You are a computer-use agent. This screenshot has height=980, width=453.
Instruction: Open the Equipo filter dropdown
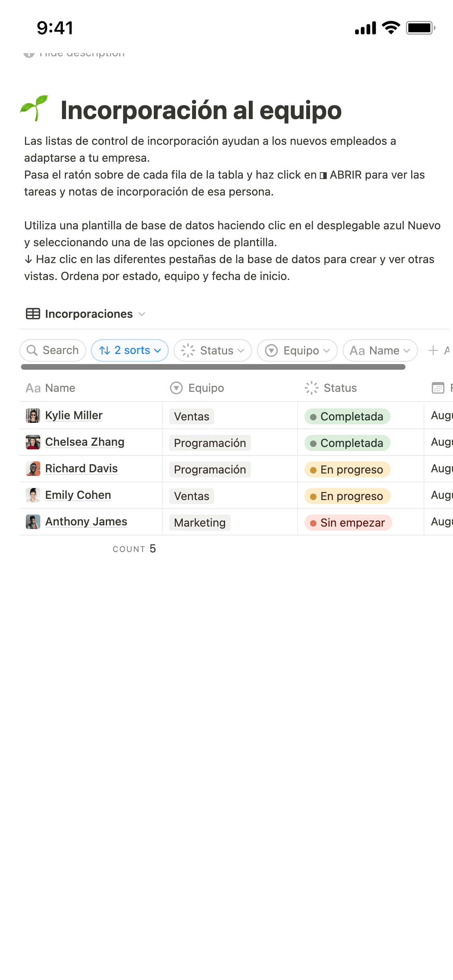pos(297,350)
